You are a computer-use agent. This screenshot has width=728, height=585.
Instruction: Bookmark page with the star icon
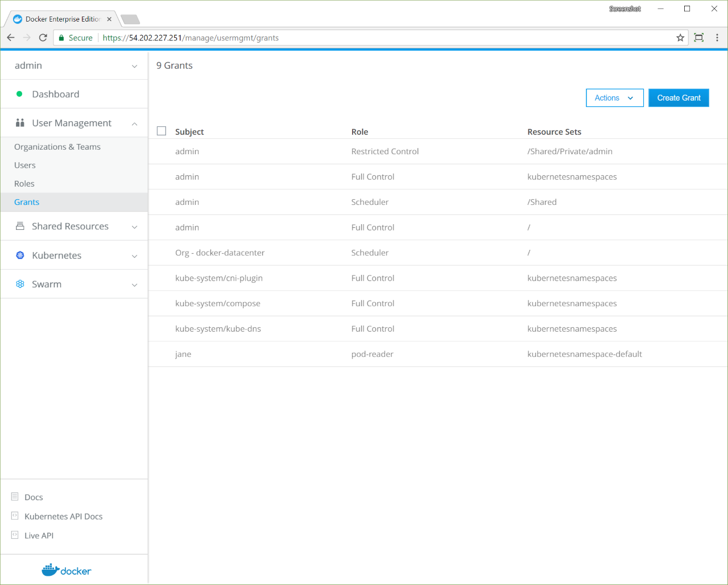(x=680, y=38)
